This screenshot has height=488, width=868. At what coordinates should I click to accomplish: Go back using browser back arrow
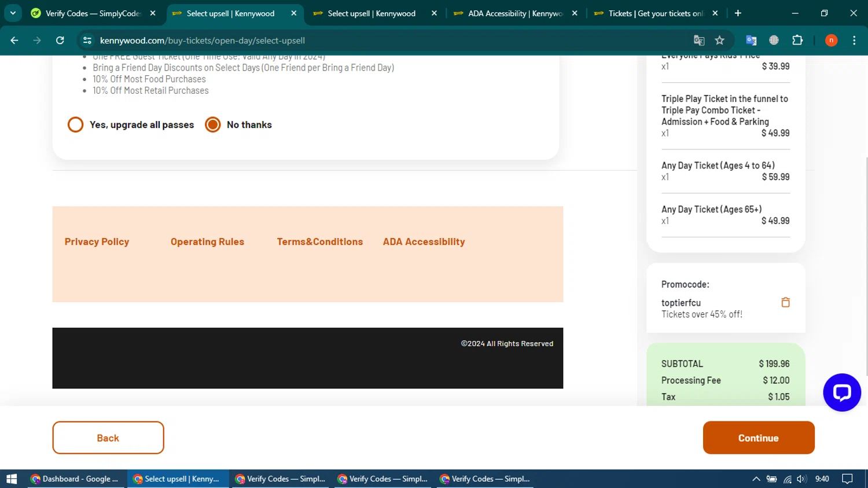click(14, 41)
